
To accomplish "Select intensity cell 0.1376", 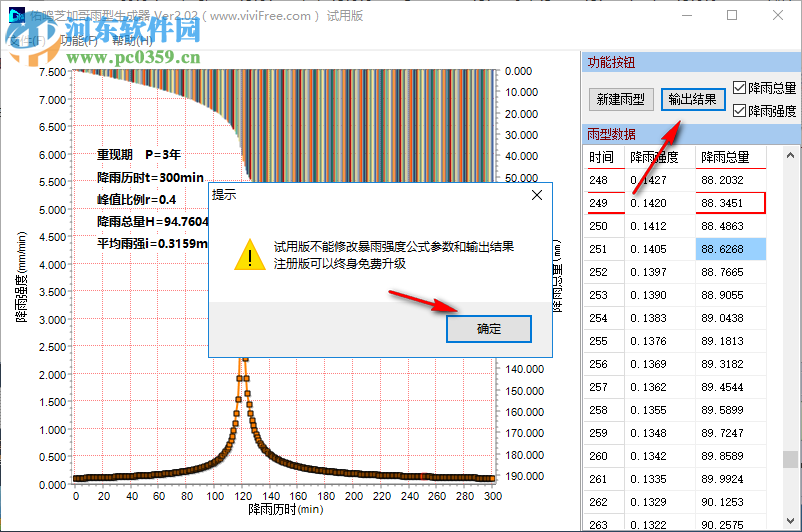I will tap(659, 341).
